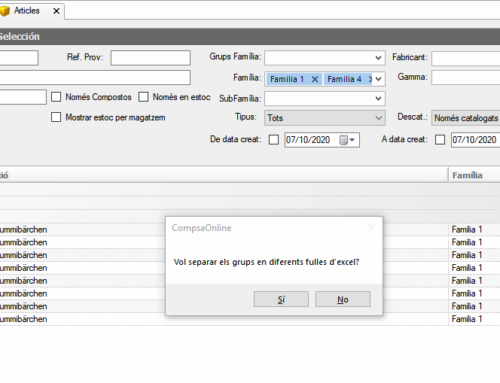Remove the Familia 1 tag
The image size is (500, 383).
[x=315, y=79]
